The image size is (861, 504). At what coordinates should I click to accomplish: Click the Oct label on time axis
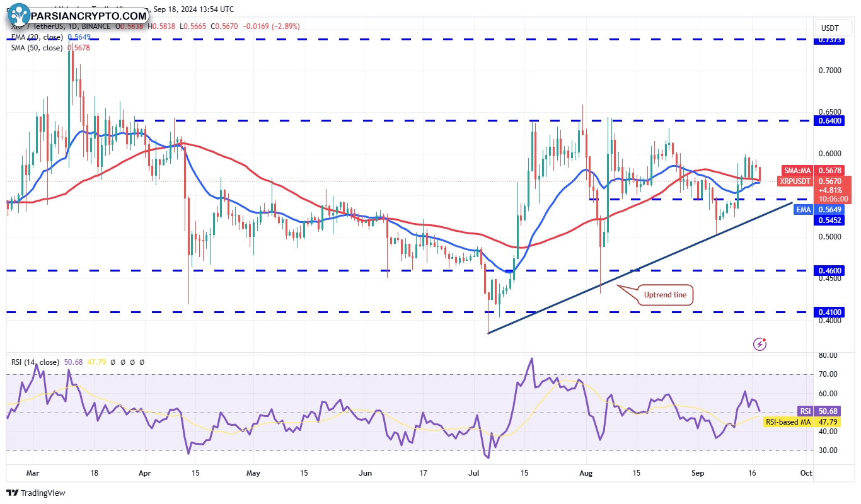coord(805,473)
